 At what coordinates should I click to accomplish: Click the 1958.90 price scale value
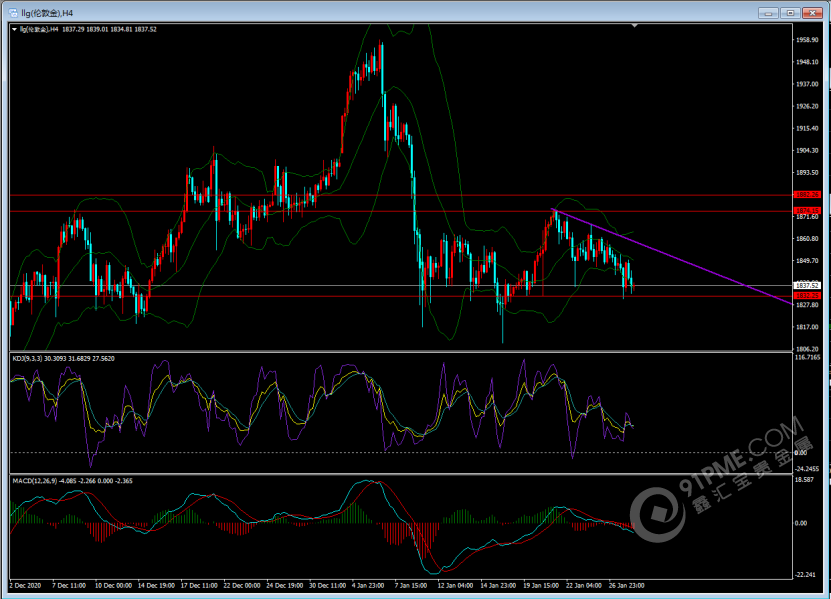point(807,40)
